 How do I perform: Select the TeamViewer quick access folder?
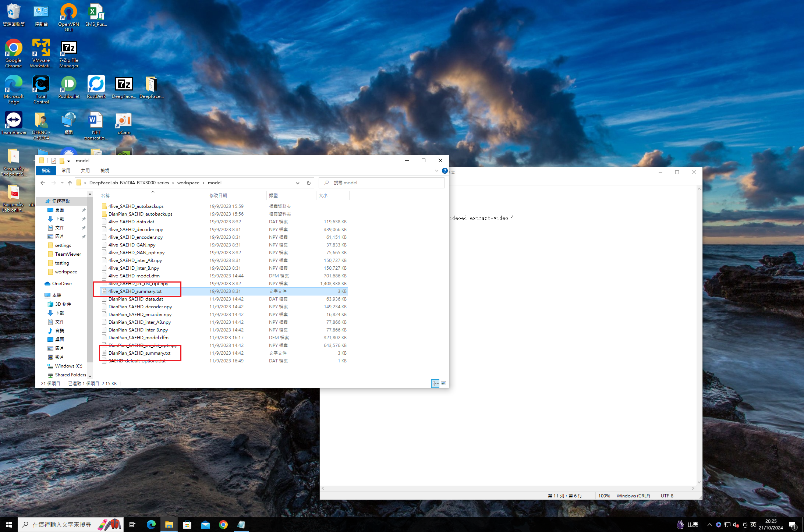click(x=68, y=254)
